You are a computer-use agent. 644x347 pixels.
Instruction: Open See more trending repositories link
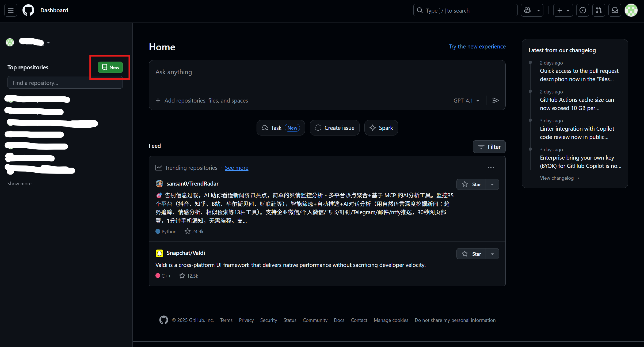(x=237, y=168)
